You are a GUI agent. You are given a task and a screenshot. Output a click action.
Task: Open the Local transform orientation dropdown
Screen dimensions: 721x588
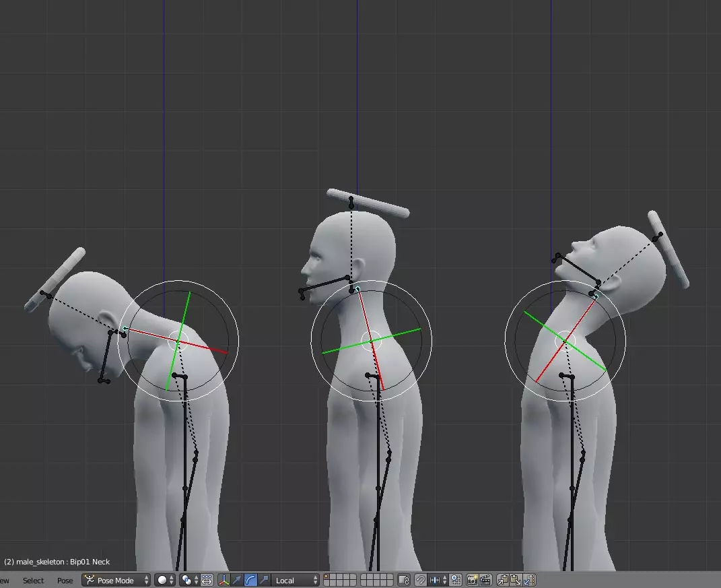[x=296, y=580]
